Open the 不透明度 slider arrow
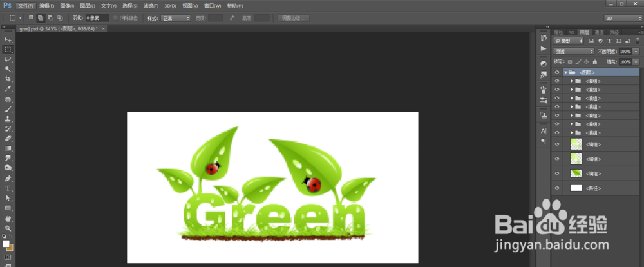This screenshot has height=267, width=644. coord(636,52)
